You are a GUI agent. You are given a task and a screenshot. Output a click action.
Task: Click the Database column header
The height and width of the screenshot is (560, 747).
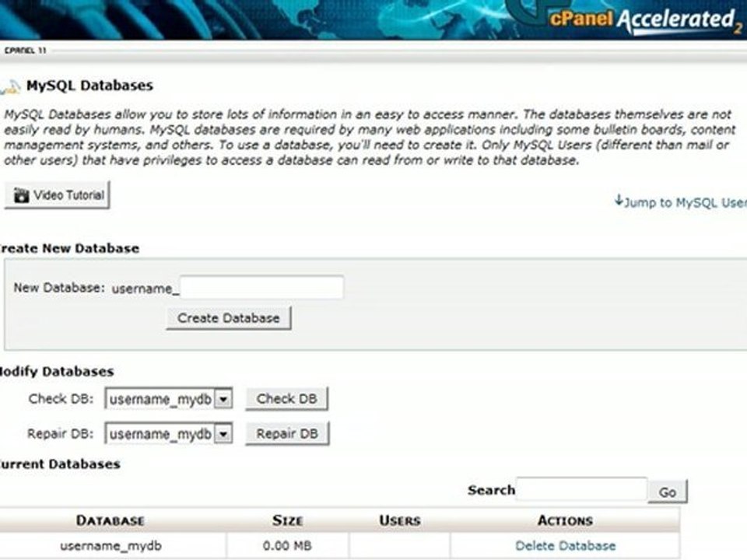click(x=110, y=520)
